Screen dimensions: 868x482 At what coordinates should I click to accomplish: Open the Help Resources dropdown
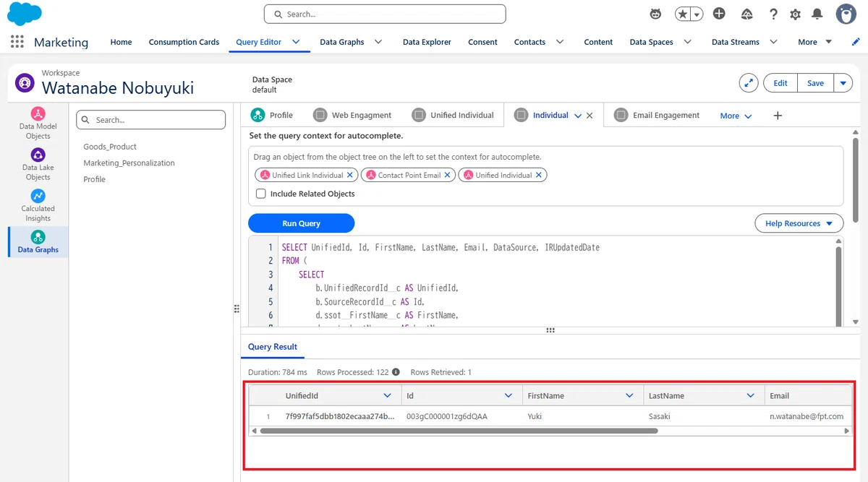coord(799,223)
